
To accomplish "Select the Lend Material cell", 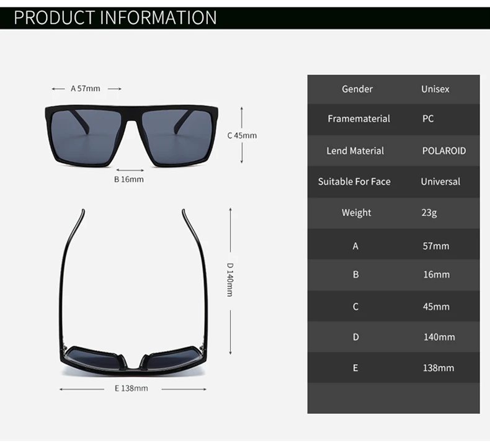I will point(355,151).
